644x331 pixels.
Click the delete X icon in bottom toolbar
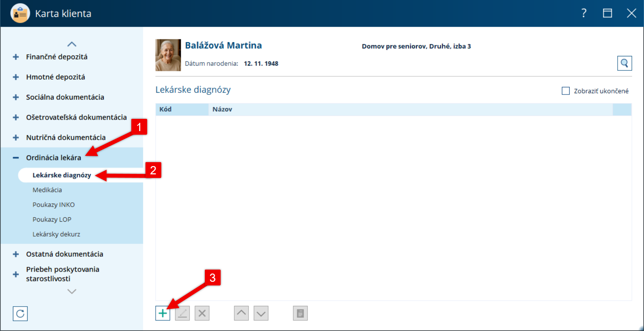(202, 313)
